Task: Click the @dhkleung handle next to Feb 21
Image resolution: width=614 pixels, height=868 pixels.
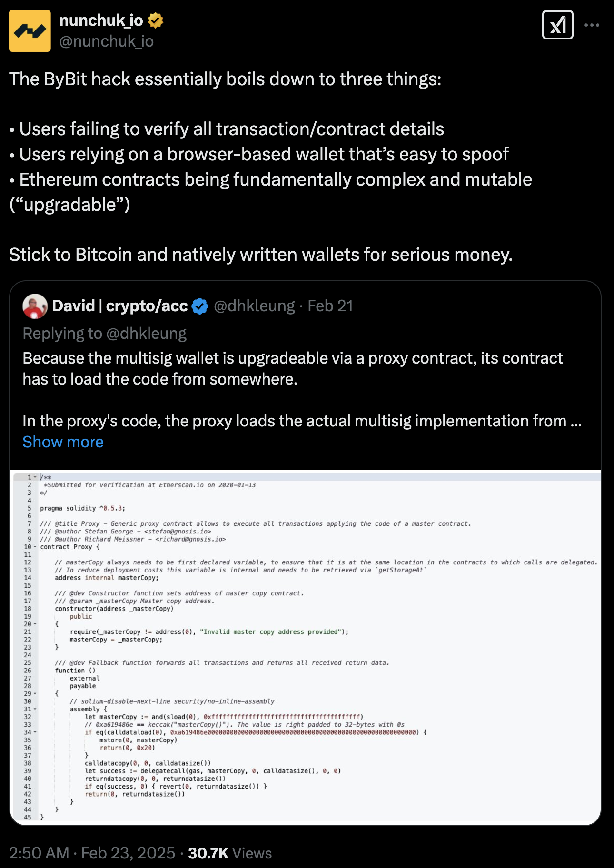Action: pyautogui.click(x=254, y=306)
